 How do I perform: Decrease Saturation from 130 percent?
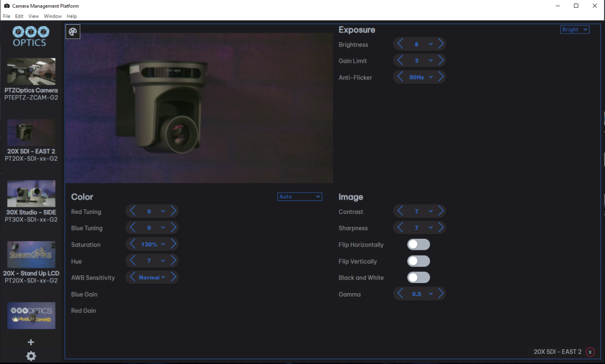pyautogui.click(x=132, y=243)
